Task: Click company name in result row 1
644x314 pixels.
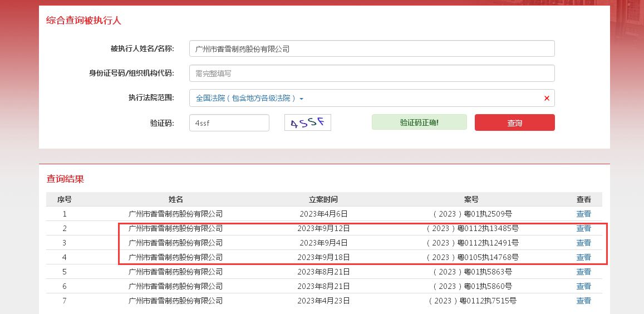Action: point(176,214)
